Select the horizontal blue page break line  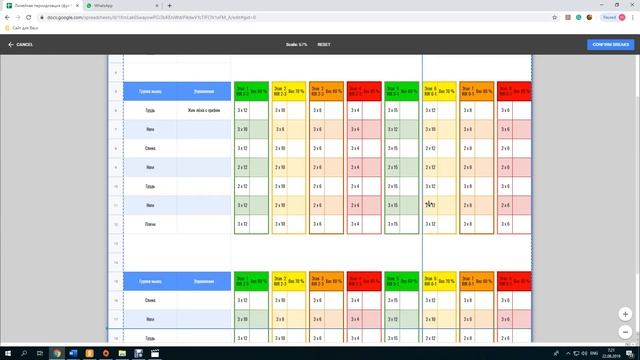tap(320, 328)
